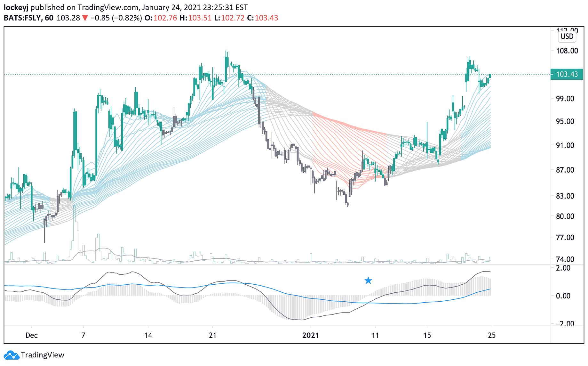Click the 11 date axis label

[375, 335]
